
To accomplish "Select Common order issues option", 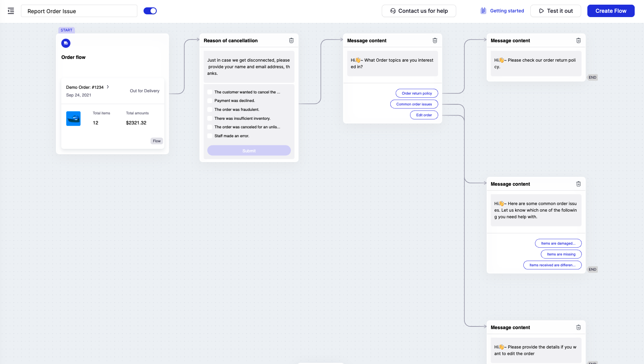I will (414, 104).
